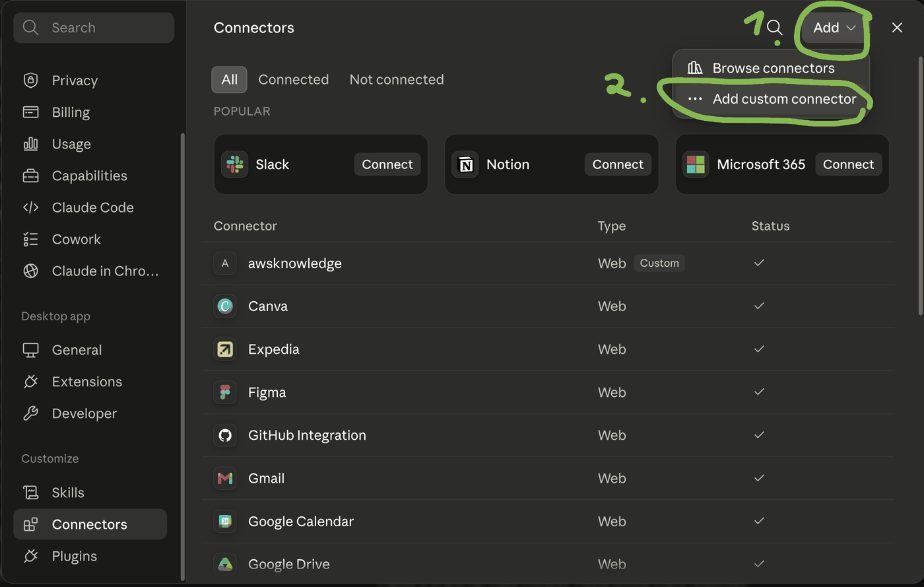Click the Microsoft 365 logo icon
Image resolution: width=924 pixels, height=587 pixels.
(x=696, y=164)
